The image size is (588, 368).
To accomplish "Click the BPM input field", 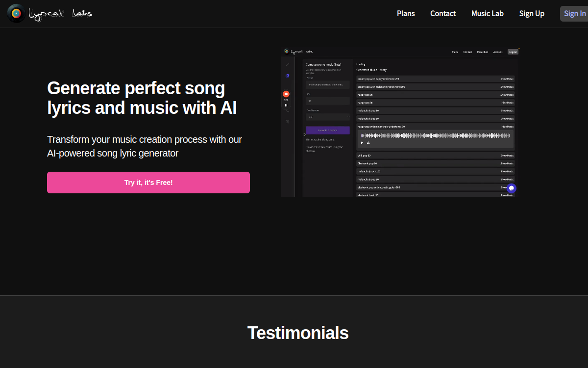I will [327, 101].
